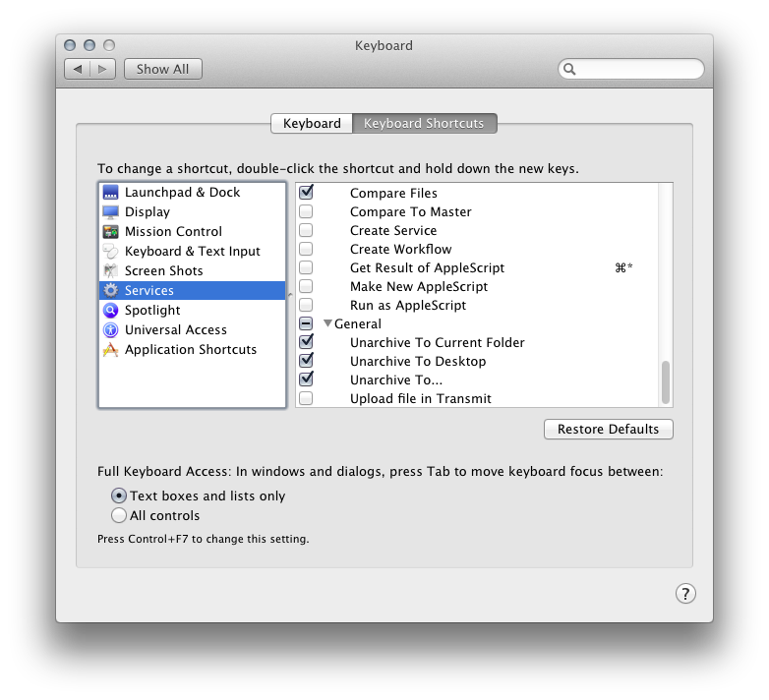The width and height of the screenshot is (769, 700).
Task: Select the Make New AppleScript label
Action: (419, 286)
